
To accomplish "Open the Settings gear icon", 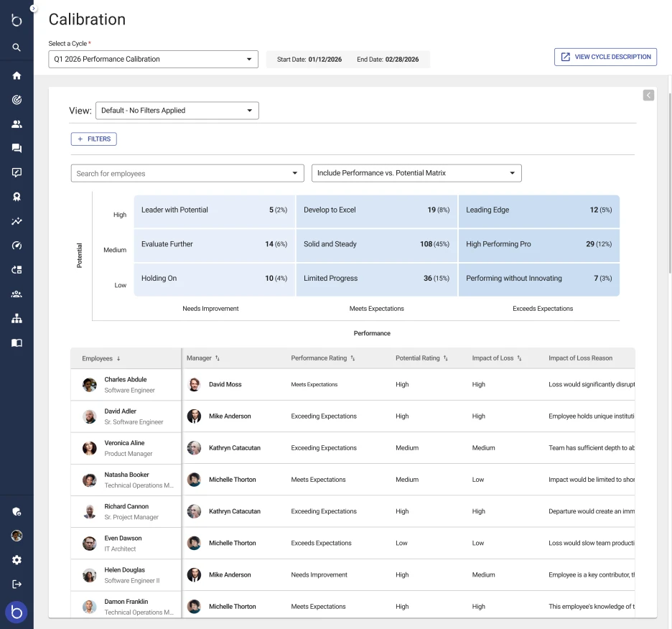I will (x=17, y=560).
